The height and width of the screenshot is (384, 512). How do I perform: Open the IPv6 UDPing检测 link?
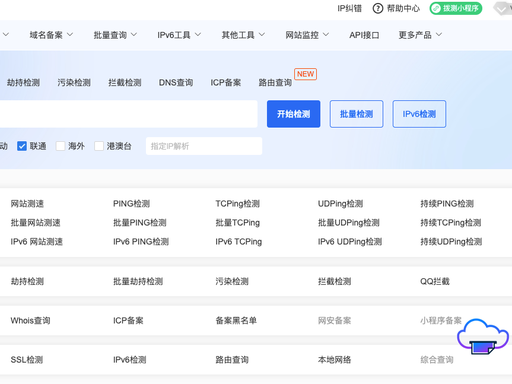coord(350,242)
